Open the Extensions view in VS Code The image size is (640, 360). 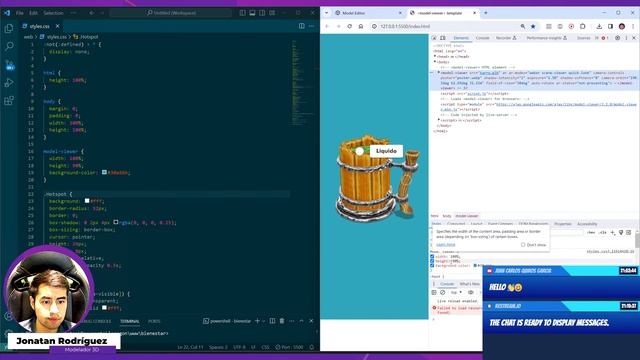pyautogui.click(x=9, y=100)
